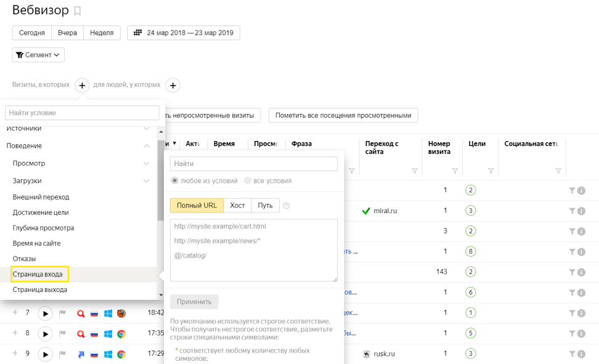Open filter icon in Социальная сеть column
Screen dimensions: 599x364
click(558, 171)
